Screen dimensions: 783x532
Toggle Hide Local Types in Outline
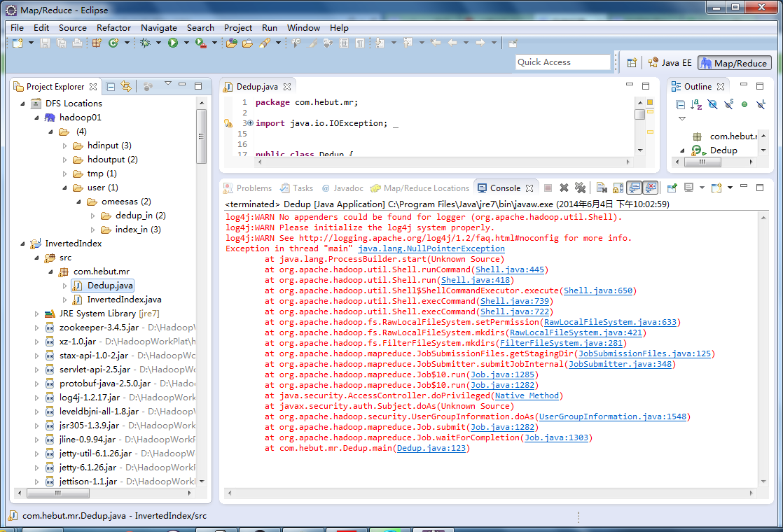[761, 104]
